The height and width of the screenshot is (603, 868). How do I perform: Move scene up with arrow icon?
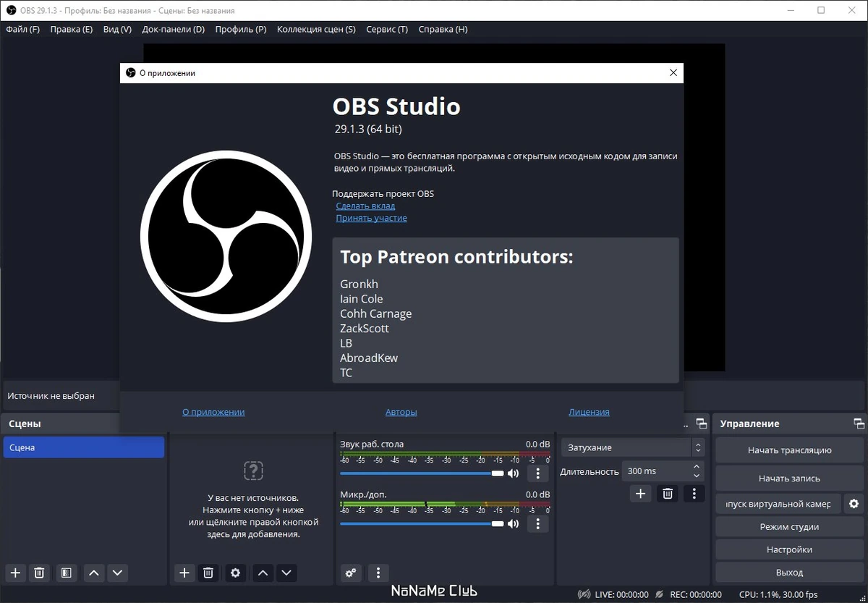pos(94,573)
